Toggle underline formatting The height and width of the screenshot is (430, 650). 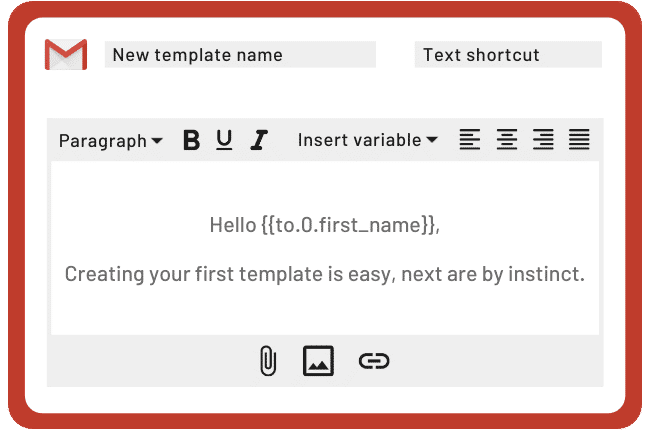[224, 140]
